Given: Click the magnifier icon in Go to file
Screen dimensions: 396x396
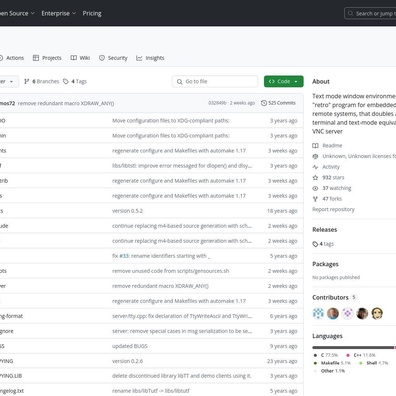Looking at the screenshot, I should click(x=179, y=81).
